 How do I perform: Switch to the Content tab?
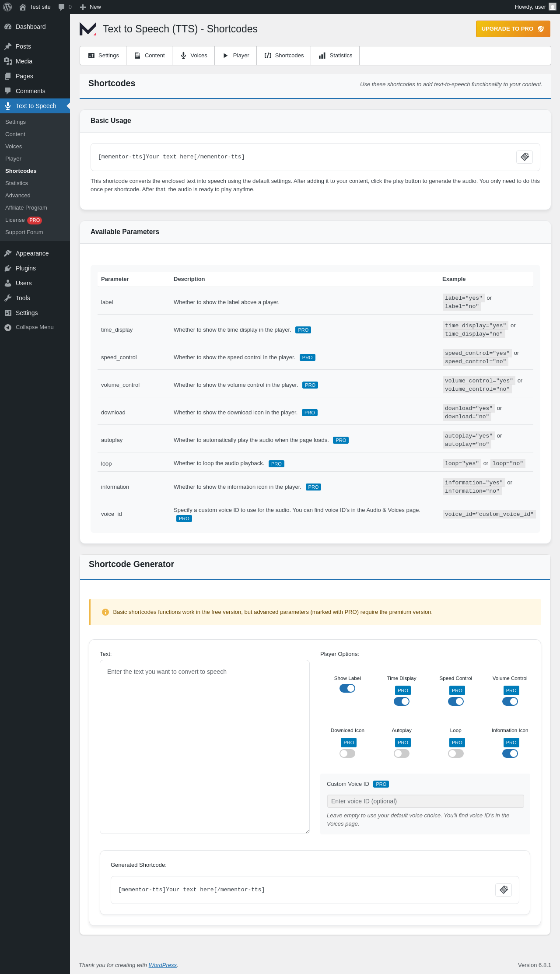coord(149,56)
